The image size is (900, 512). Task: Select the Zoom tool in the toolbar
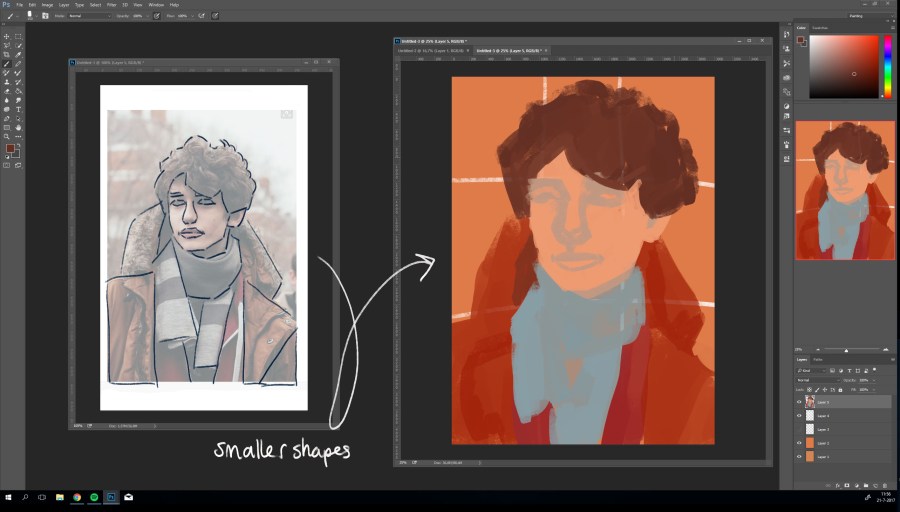(7, 137)
